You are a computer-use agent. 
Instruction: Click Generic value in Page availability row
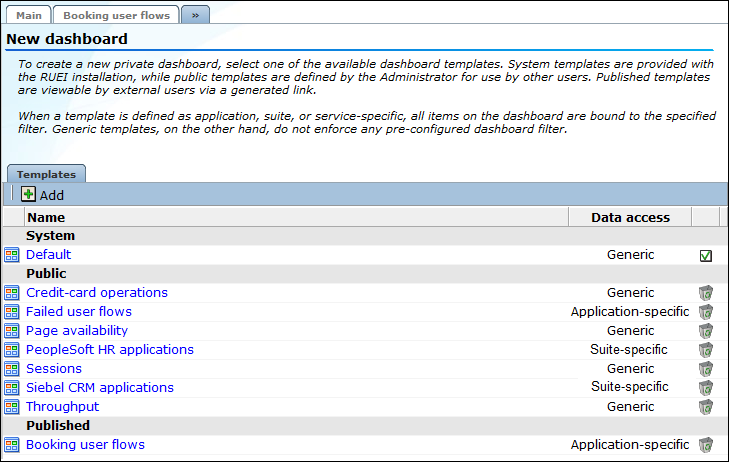[x=630, y=331]
